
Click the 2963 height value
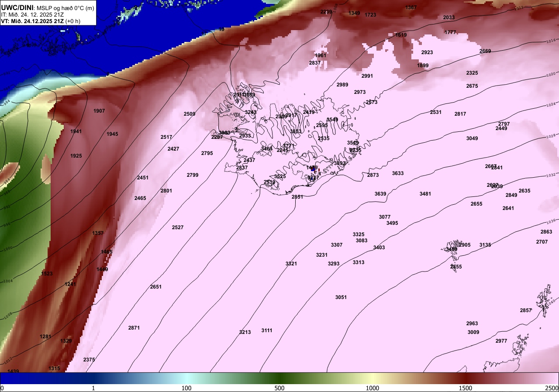(472, 323)
